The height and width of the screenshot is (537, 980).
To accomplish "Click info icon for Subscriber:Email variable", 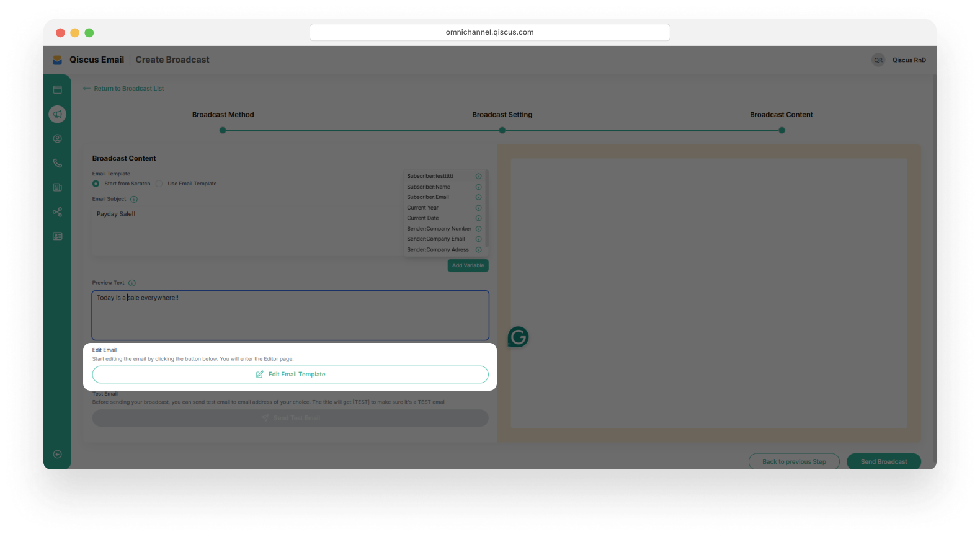I will click(x=478, y=197).
